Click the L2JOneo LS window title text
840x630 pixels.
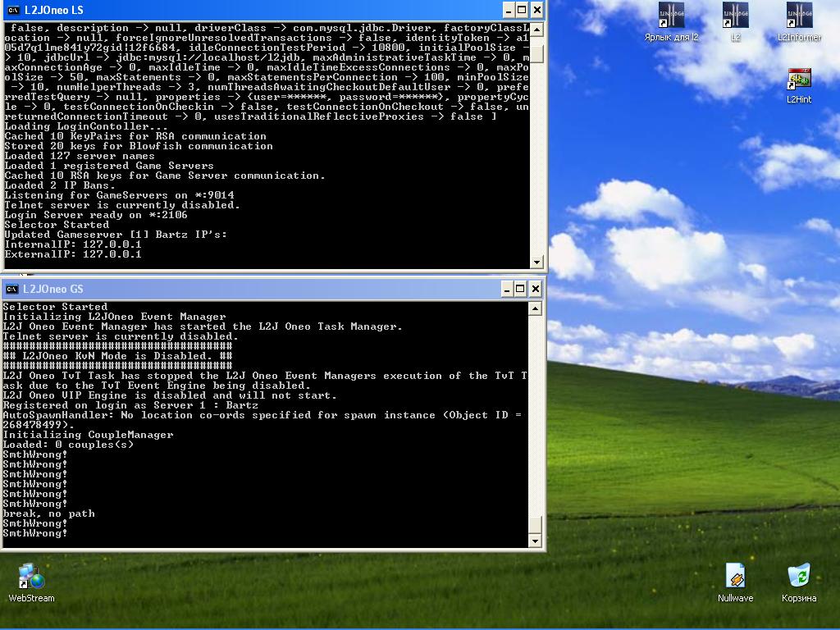tap(53, 10)
